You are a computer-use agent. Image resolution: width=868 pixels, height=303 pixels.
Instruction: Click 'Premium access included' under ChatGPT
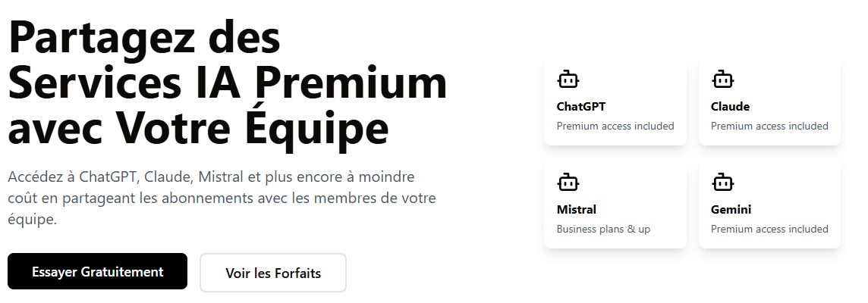point(615,126)
